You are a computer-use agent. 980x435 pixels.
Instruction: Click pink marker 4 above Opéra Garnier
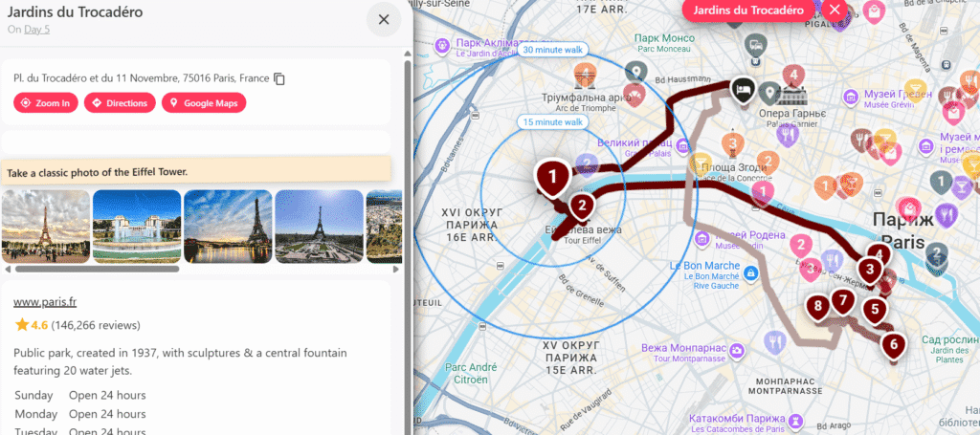[x=793, y=75]
